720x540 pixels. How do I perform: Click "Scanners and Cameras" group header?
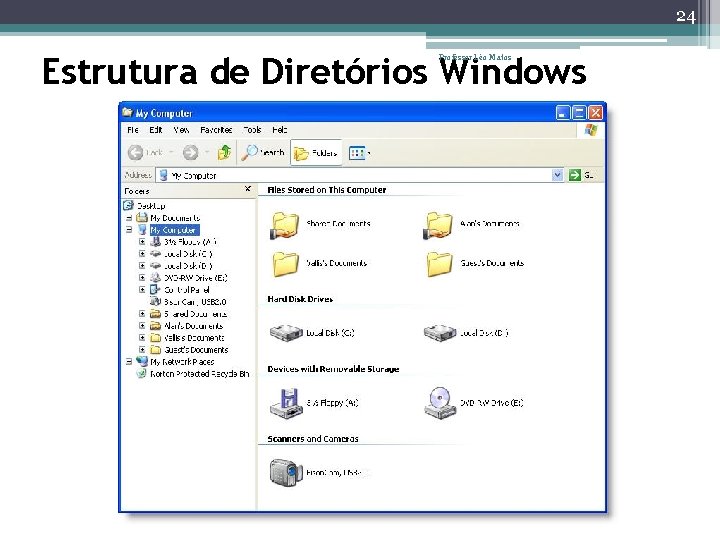point(313,439)
